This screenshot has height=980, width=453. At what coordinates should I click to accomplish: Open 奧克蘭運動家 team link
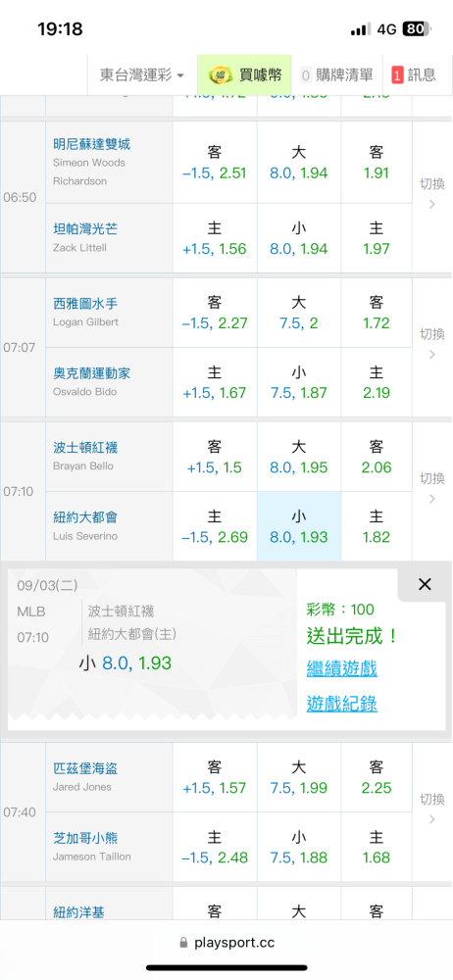click(92, 373)
